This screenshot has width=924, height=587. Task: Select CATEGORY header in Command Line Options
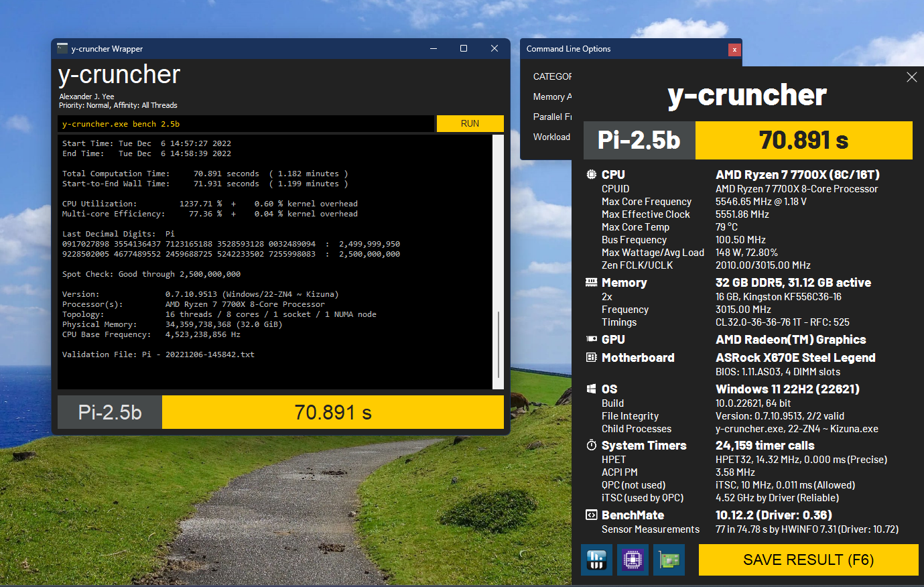tap(552, 76)
